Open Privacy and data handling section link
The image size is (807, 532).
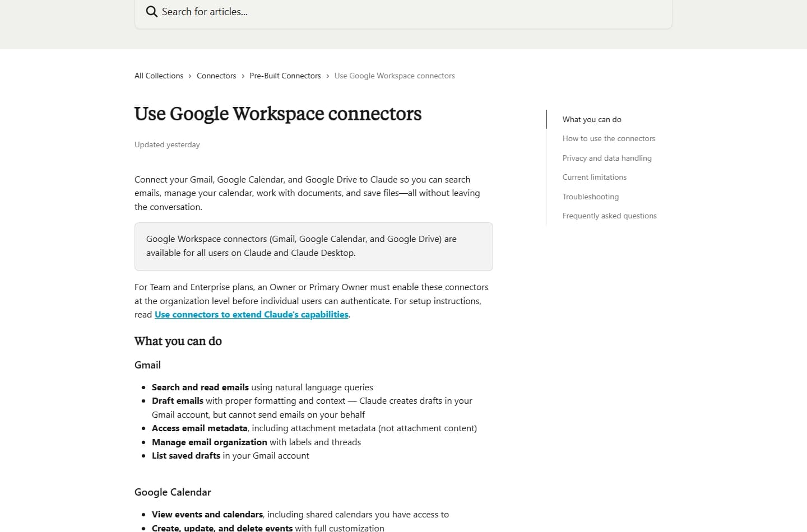coord(607,158)
